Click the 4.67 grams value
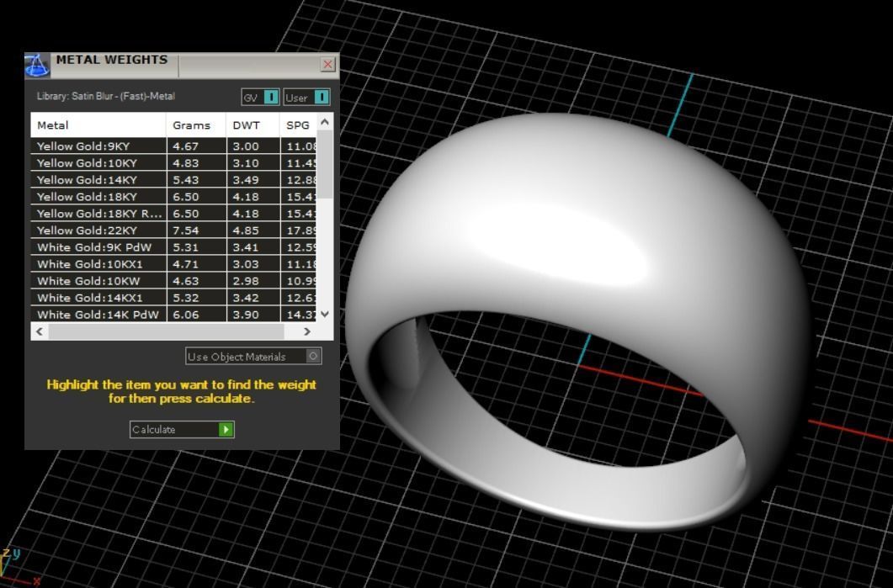 click(186, 146)
